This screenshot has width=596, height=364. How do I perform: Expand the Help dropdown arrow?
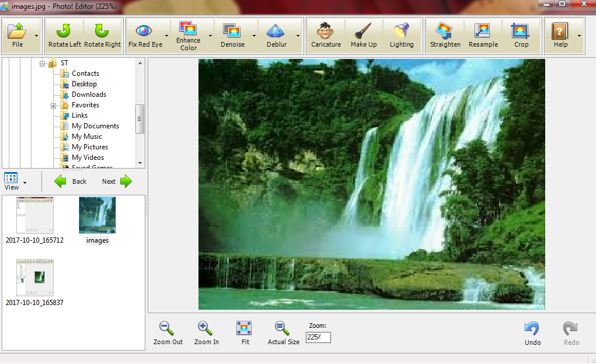pyautogui.click(x=579, y=36)
